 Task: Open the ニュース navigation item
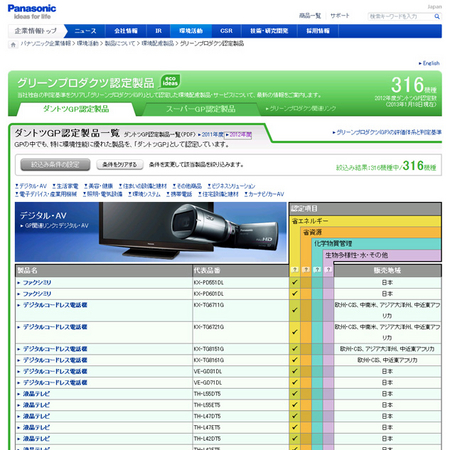coord(85,31)
